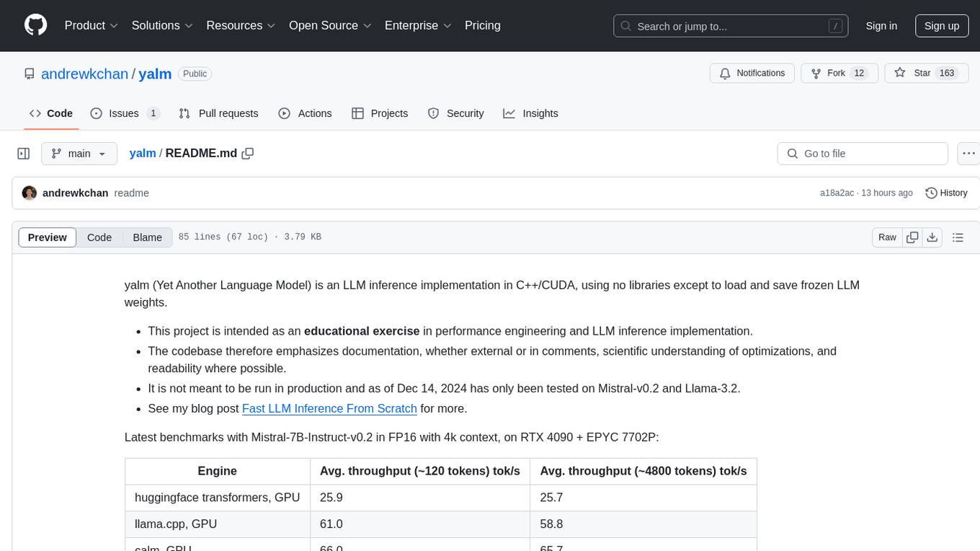Click the Sign up button
The width and height of the screenshot is (980, 551).
pyautogui.click(x=942, y=26)
